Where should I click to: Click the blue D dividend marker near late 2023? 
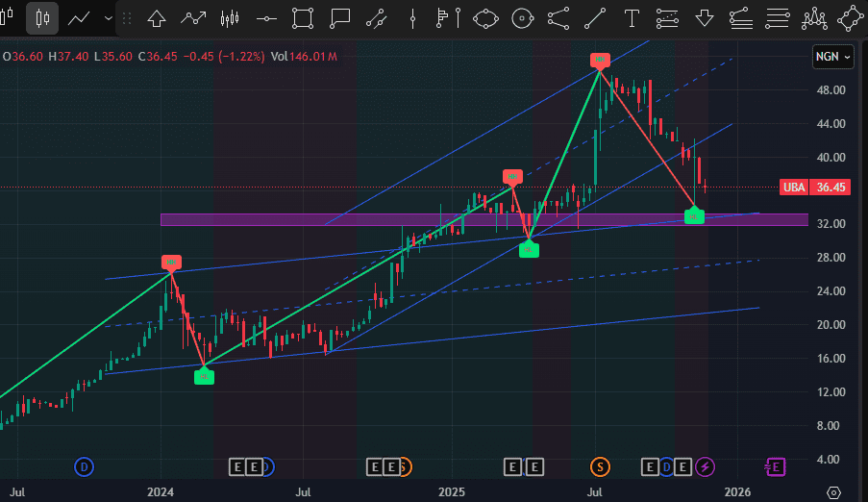point(85,467)
